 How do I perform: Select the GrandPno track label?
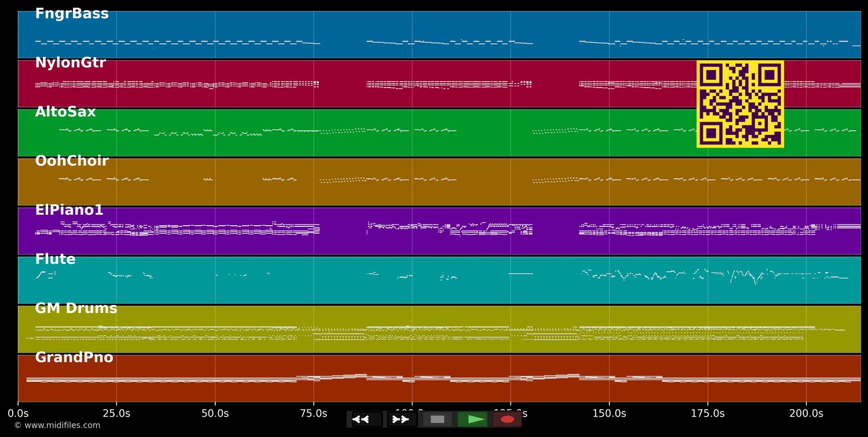[x=74, y=358]
